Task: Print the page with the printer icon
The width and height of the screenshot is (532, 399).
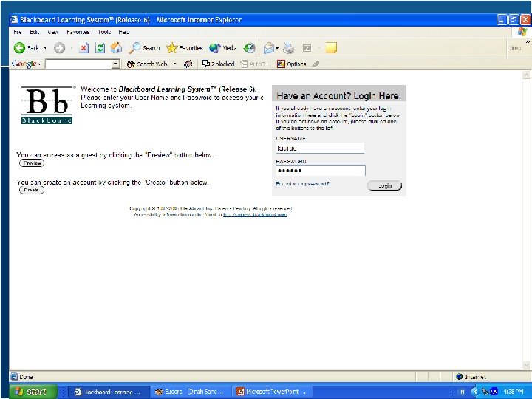Action: click(289, 48)
